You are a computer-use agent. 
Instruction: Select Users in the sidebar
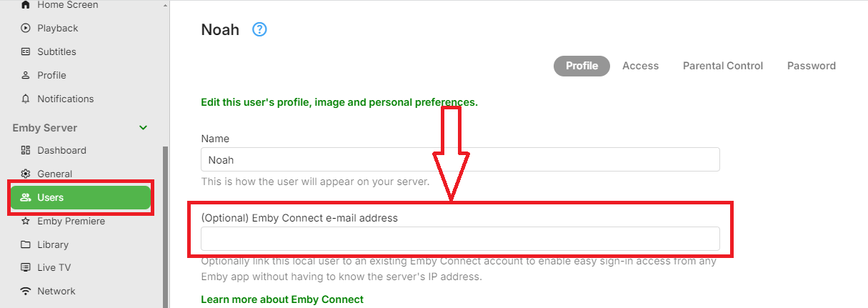[80, 197]
